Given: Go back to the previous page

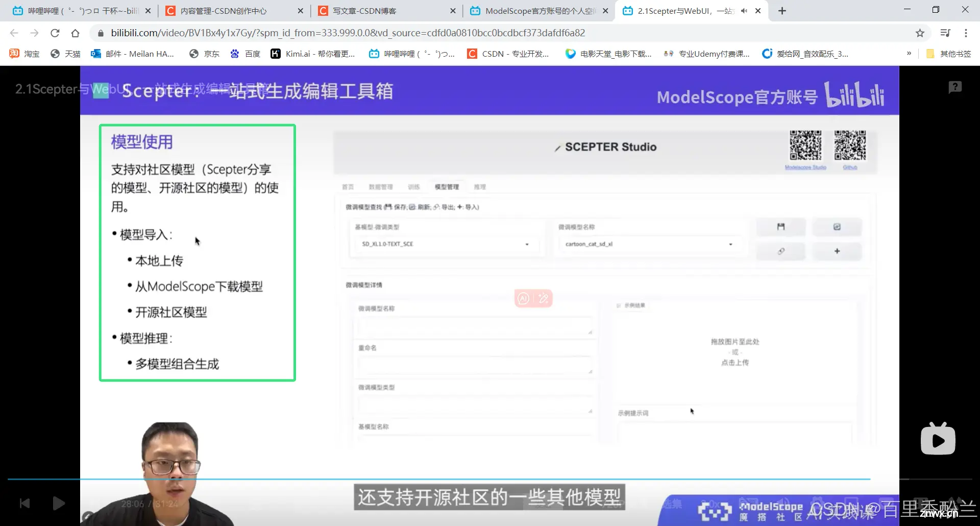Looking at the screenshot, I should (x=14, y=33).
